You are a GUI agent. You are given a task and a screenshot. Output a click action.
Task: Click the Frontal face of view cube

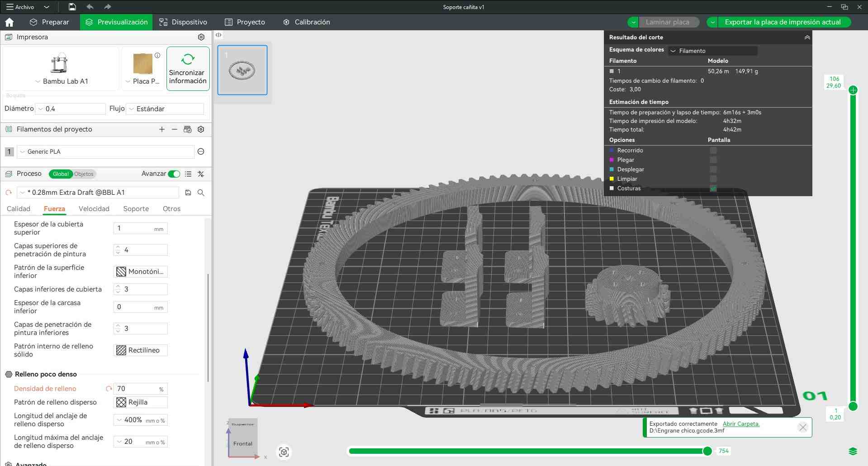coord(243,443)
